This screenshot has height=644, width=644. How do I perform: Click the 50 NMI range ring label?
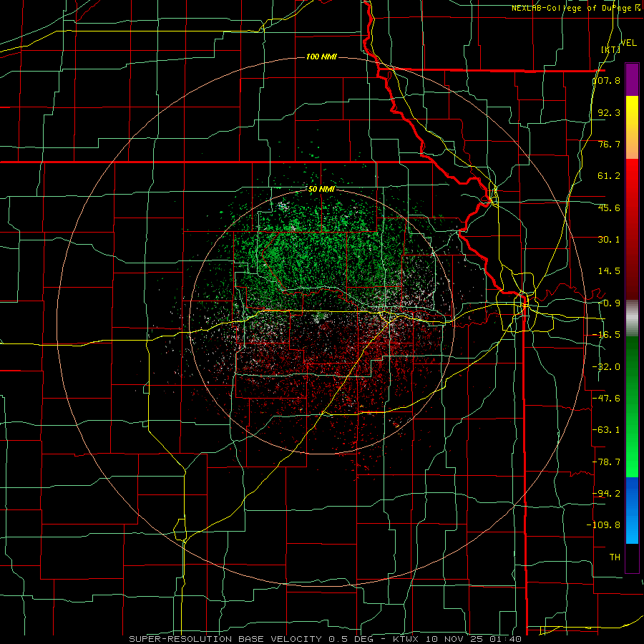point(321,190)
